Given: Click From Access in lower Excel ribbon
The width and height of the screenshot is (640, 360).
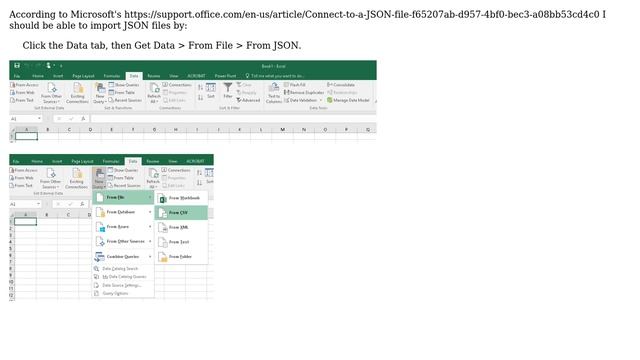Looking at the screenshot, I should [24, 170].
